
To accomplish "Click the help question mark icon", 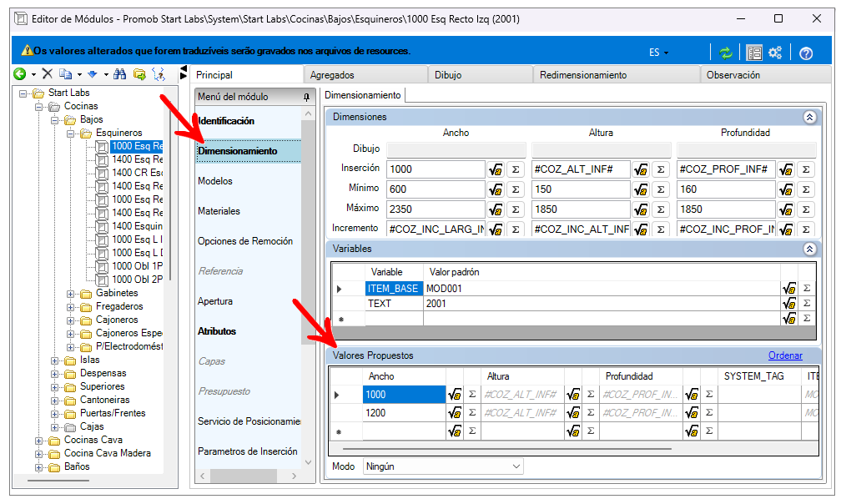I will coord(805,53).
